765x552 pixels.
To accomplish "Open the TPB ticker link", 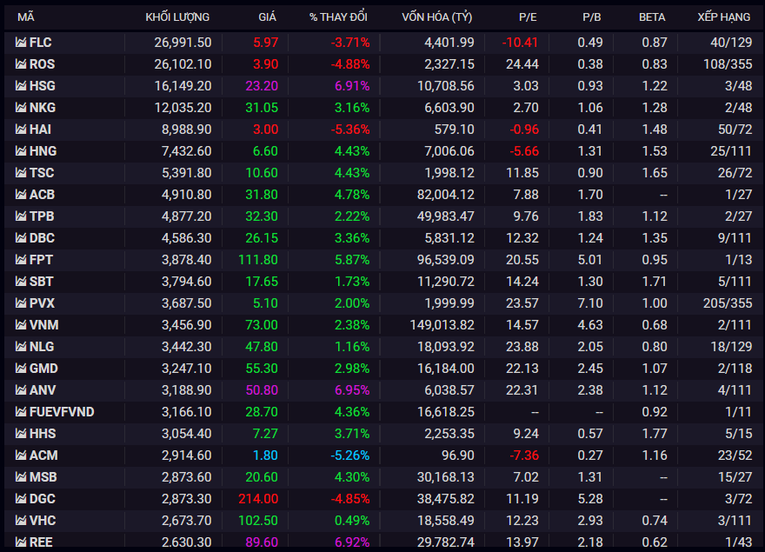I will 41,216.
